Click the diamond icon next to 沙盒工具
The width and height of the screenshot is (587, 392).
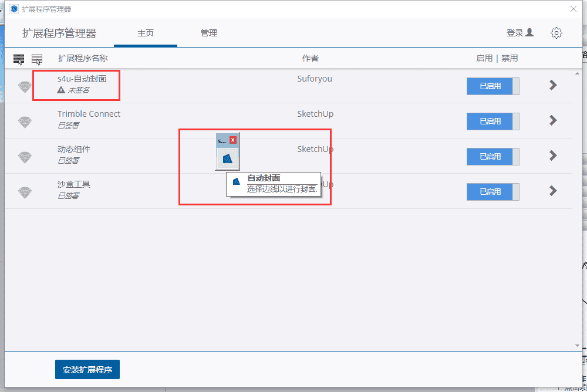[x=25, y=191]
